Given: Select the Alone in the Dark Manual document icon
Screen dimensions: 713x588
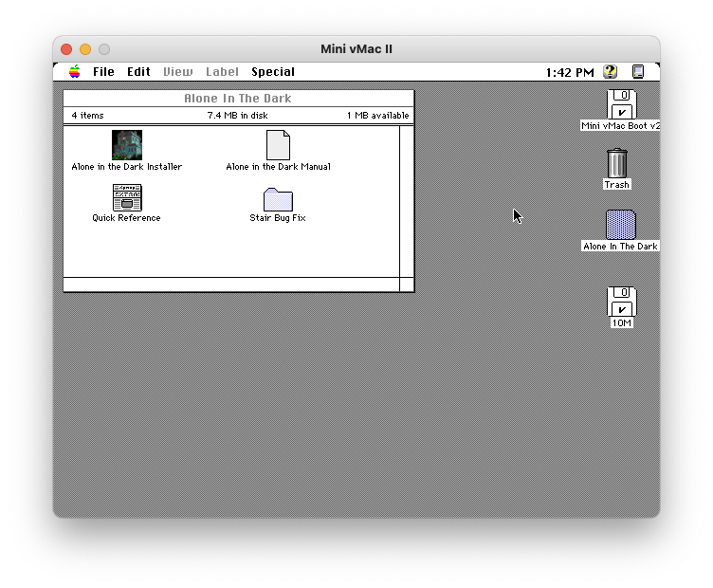Looking at the screenshot, I should [x=278, y=145].
